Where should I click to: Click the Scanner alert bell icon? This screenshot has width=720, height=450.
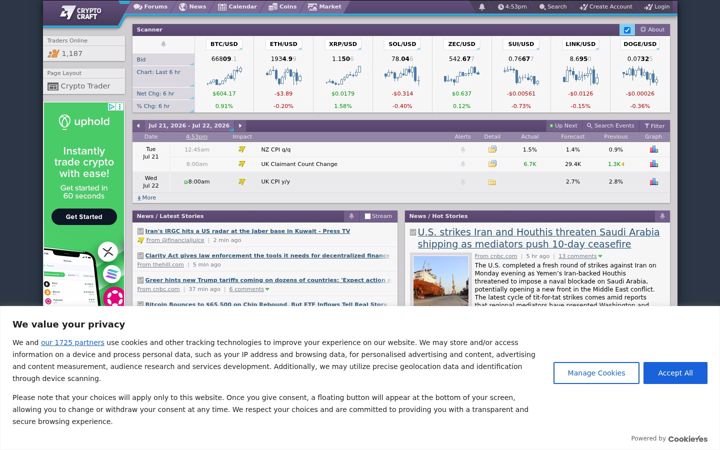coord(163,44)
